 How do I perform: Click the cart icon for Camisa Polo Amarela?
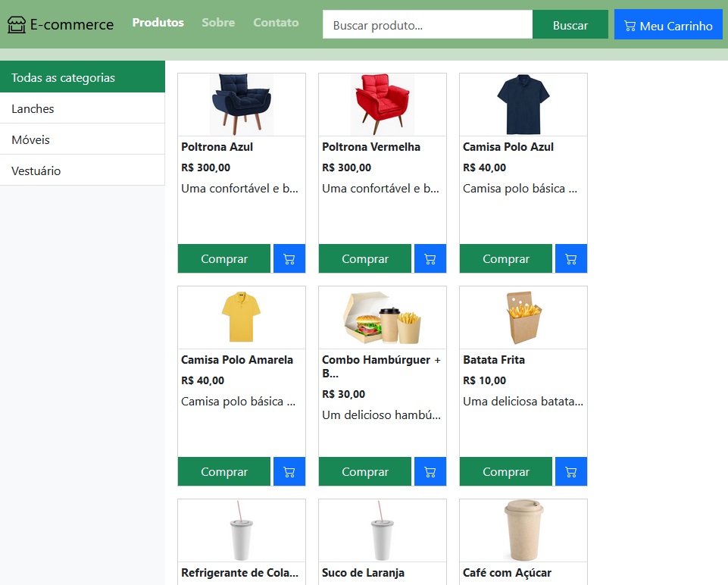pos(289,471)
